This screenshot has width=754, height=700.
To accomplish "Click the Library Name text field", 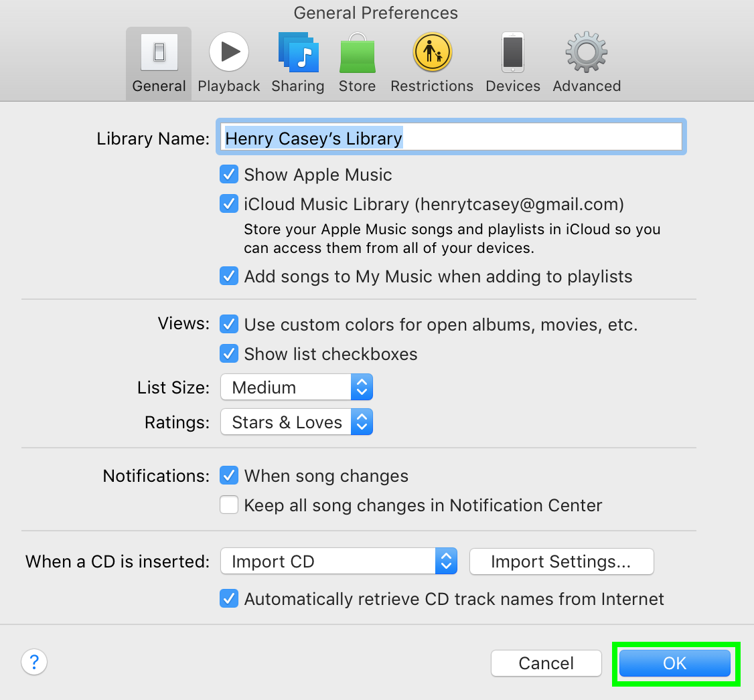I will click(x=451, y=137).
